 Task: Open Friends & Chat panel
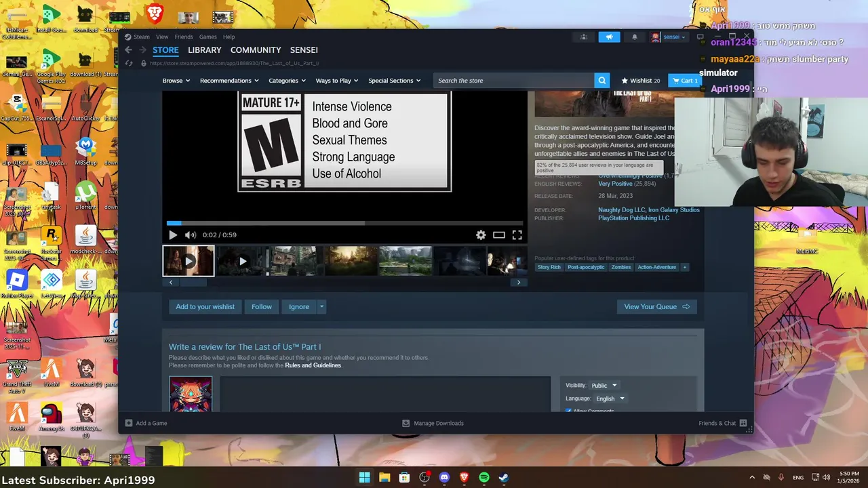(x=723, y=423)
